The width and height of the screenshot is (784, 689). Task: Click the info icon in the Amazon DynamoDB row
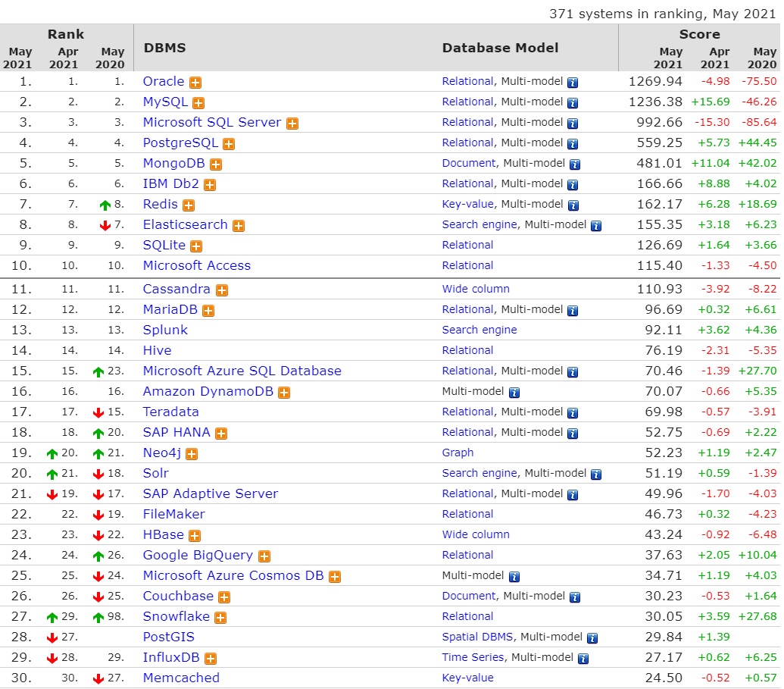[514, 393]
